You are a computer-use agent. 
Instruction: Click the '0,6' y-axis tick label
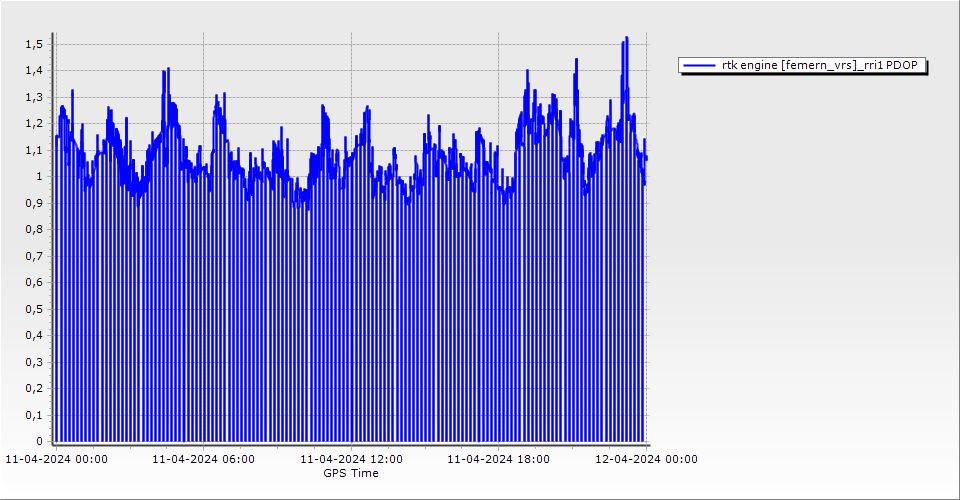coord(34,283)
